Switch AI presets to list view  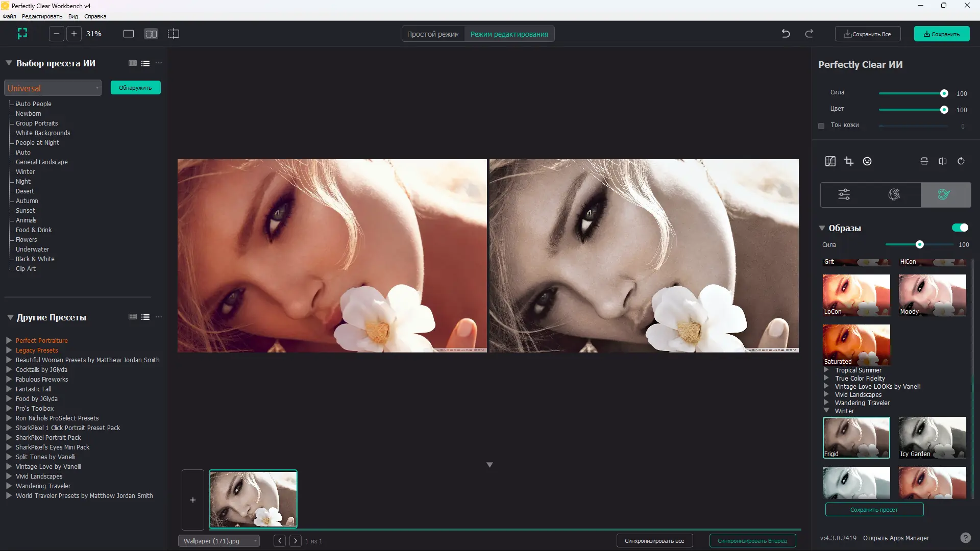[145, 63]
